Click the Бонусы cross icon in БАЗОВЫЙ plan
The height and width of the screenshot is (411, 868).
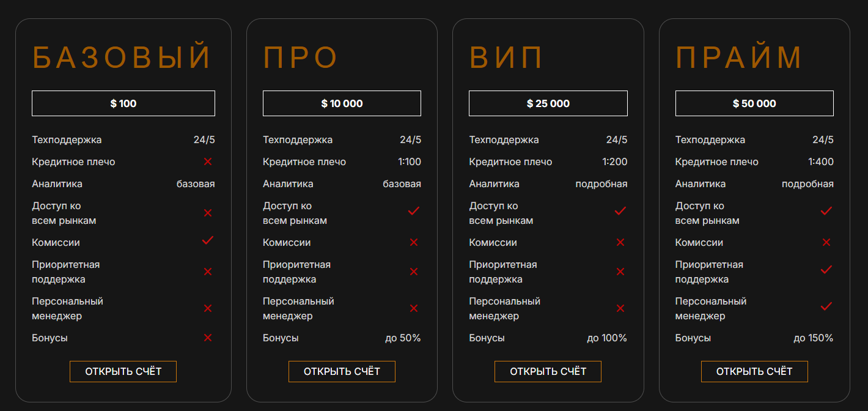pos(208,338)
